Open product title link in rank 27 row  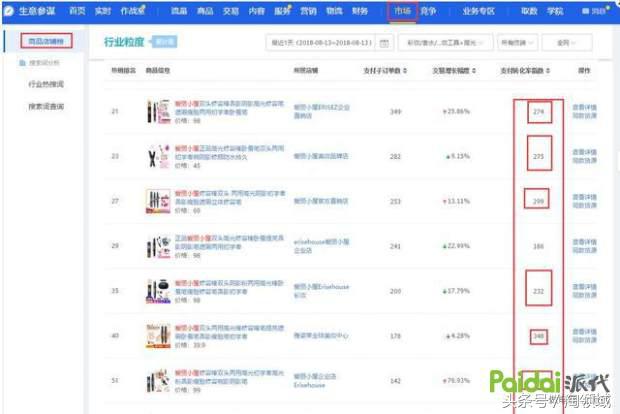(230, 197)
